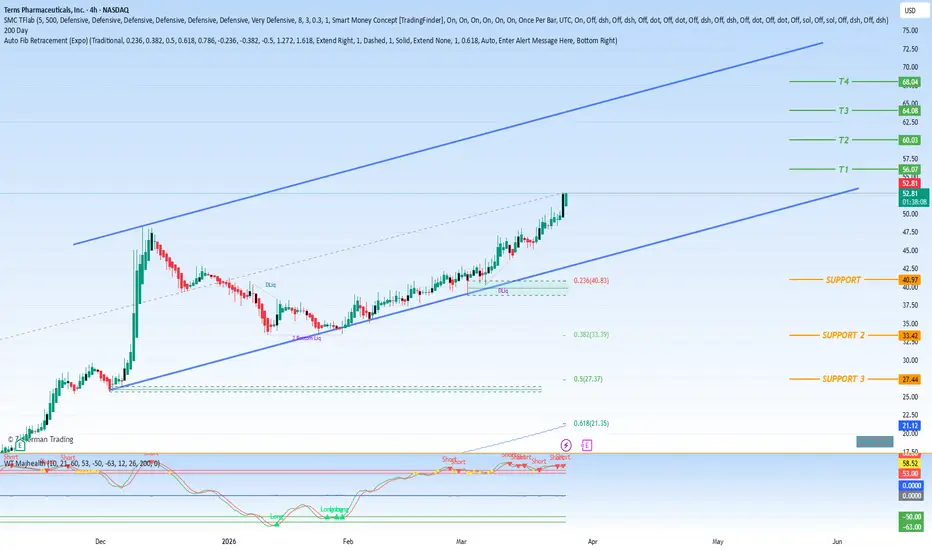Select the WT Majhealth indicator legend
This screenshot has width=932, height=550.
pyautogui.click(x=81, y=463)
